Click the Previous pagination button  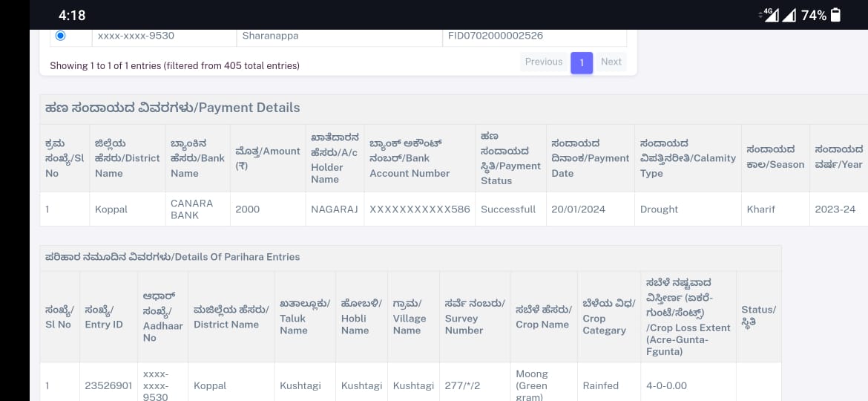pos(544,62)
